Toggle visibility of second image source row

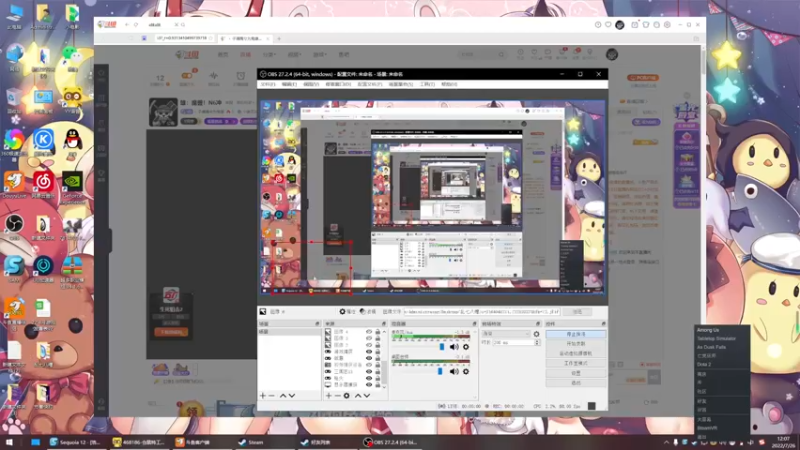369,338
